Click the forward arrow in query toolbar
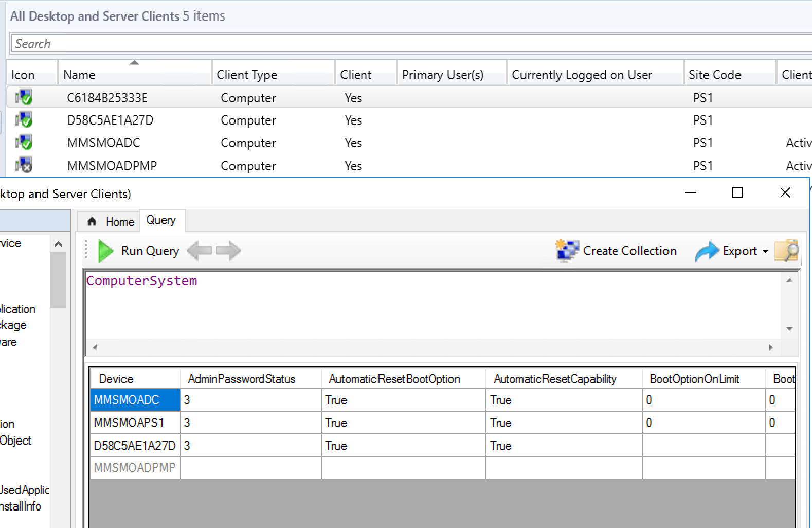The width and height of the screenshot is (812, 528). click(228, 251)
